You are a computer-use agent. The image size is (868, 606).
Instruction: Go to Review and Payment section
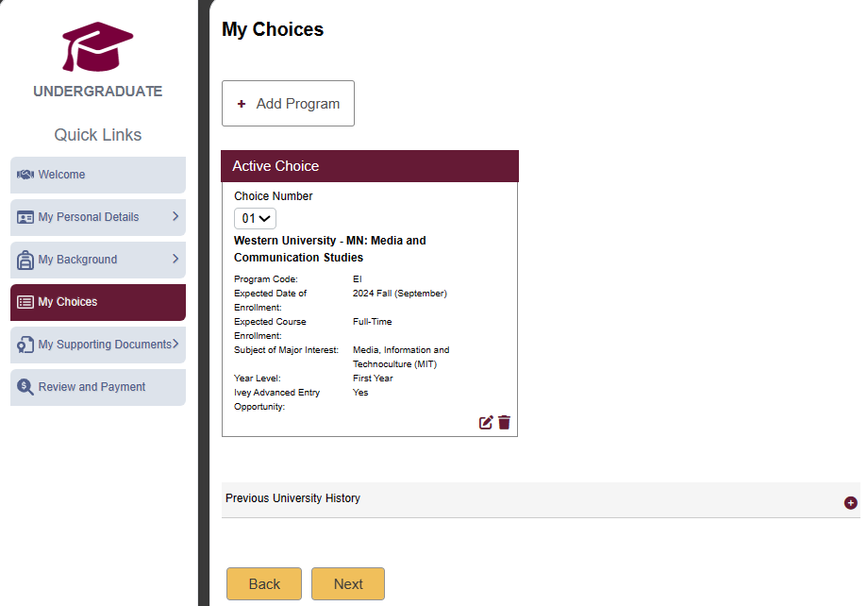[98, 387]
